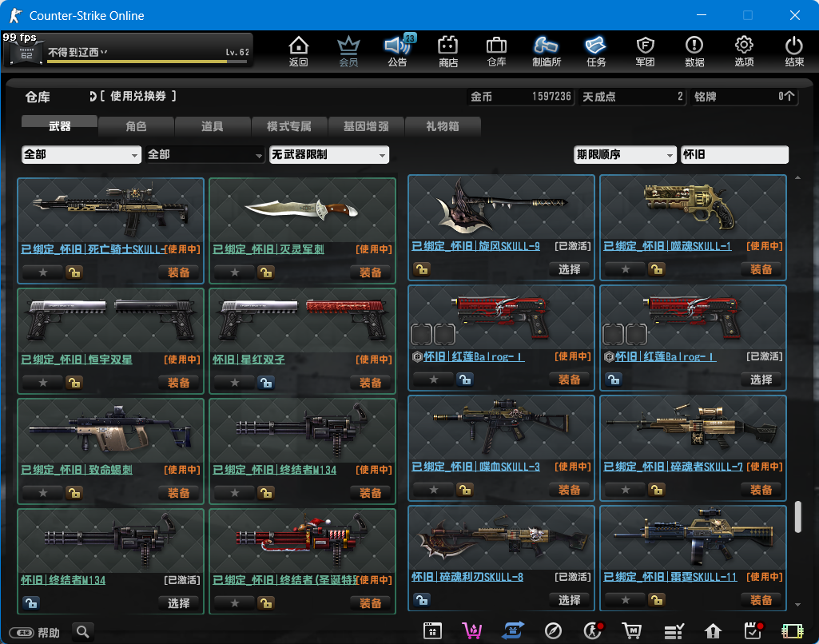
Task: Click 装备 on 喋血SKULL-3
Action: 570,490
